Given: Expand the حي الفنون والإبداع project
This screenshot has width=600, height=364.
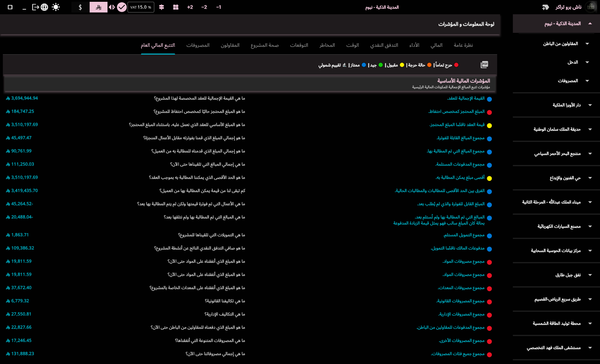Looking at the screenshot, I should [x=556, y=178].
